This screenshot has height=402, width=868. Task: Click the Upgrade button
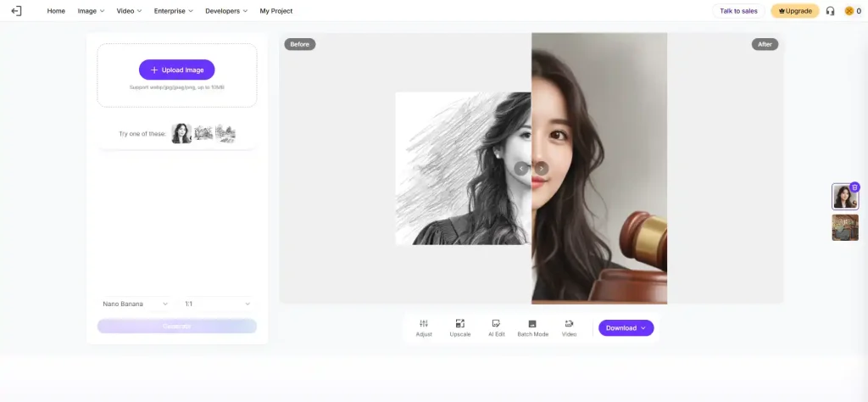[795, 11]
